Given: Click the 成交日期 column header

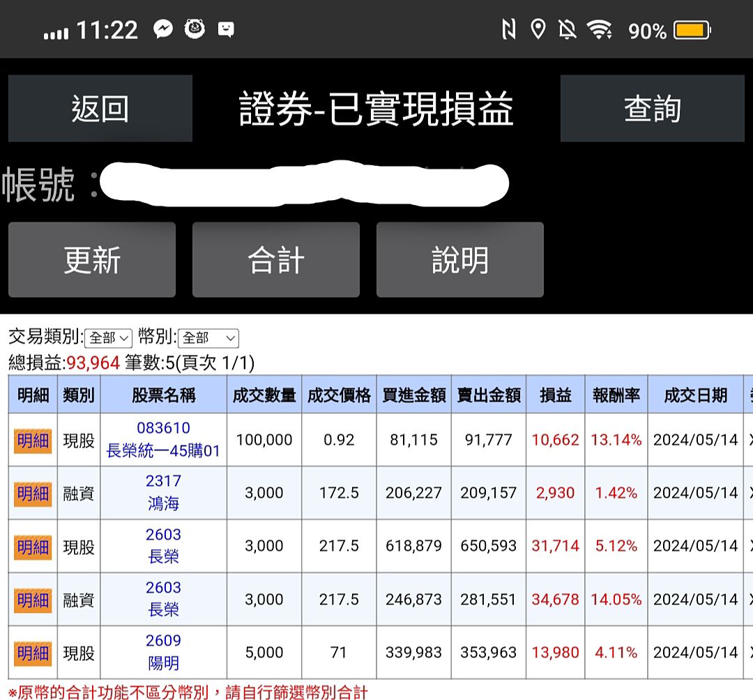Looking at the screenshot, I should (695, 395).
